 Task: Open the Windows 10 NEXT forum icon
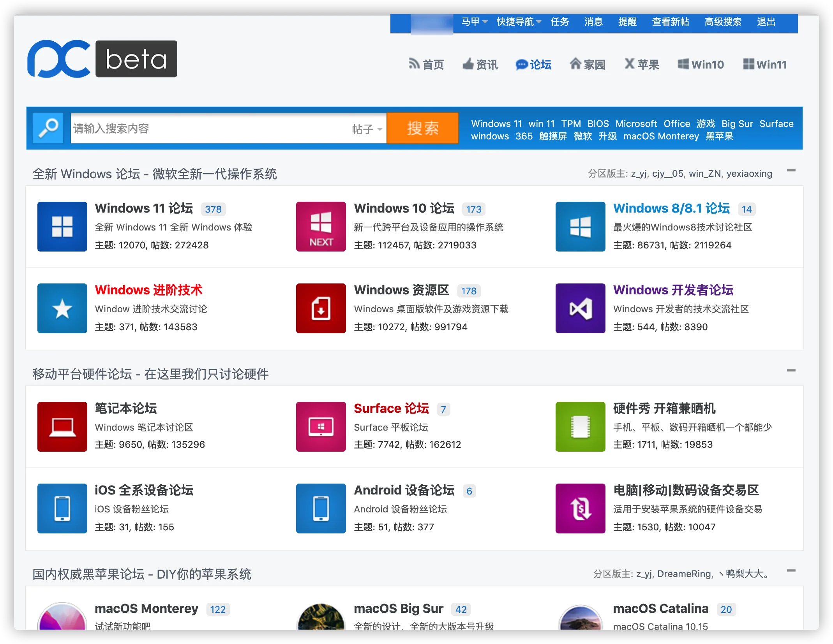click(x=321, y=227)
